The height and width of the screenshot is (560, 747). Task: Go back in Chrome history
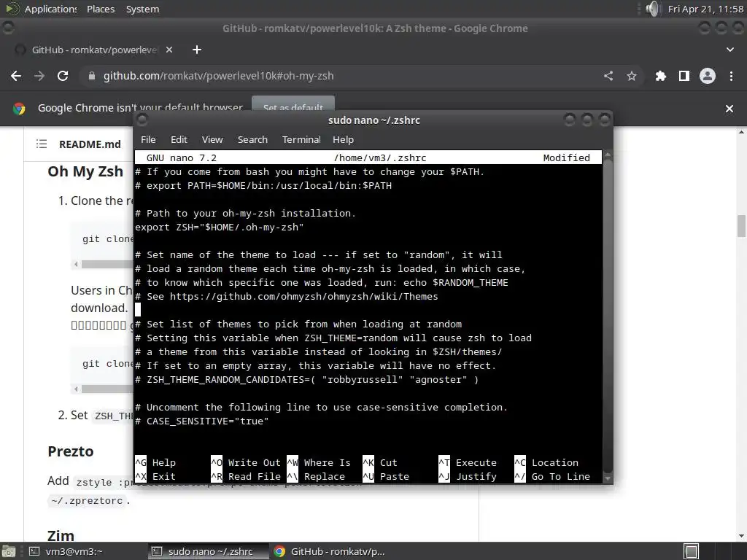pos(16,76)
